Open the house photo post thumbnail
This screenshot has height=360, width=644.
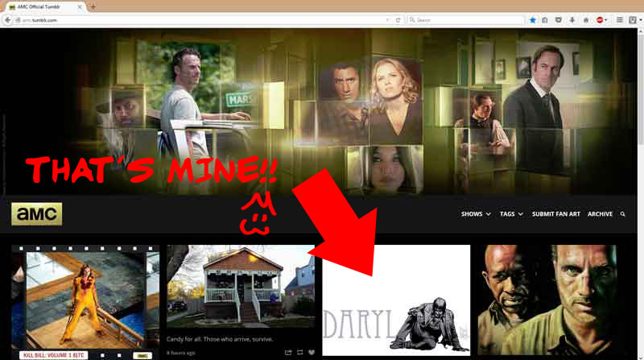(x=241, y=287)
